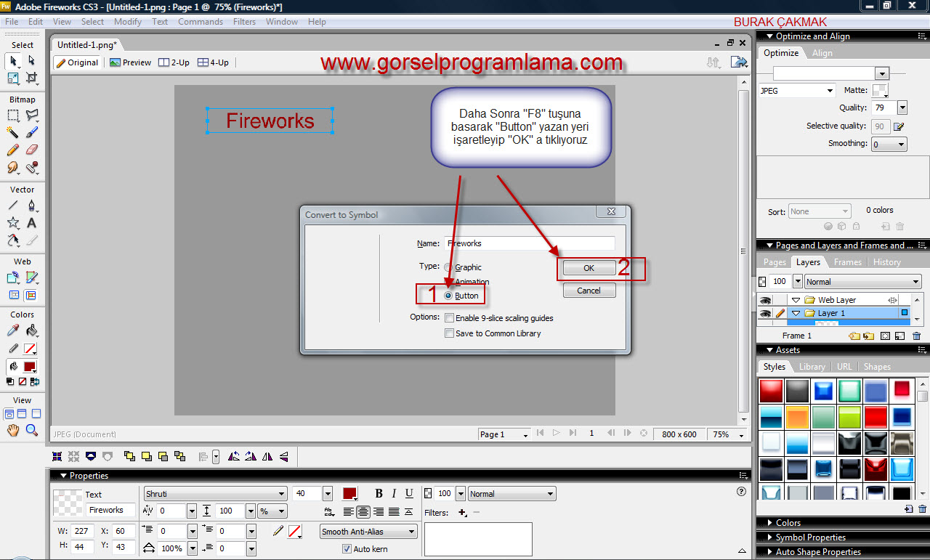Check Save to Common Library

click(x=450, y=333)
